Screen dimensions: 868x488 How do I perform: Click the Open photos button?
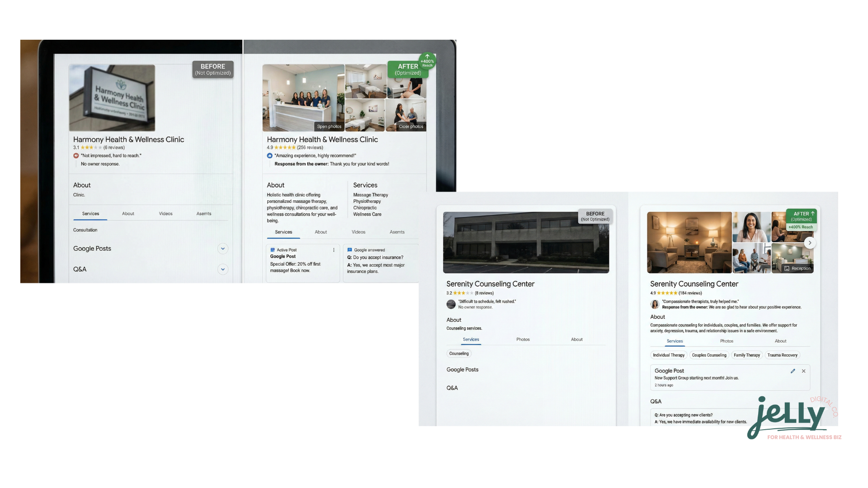pyautogui.click(x=329, y=127)
